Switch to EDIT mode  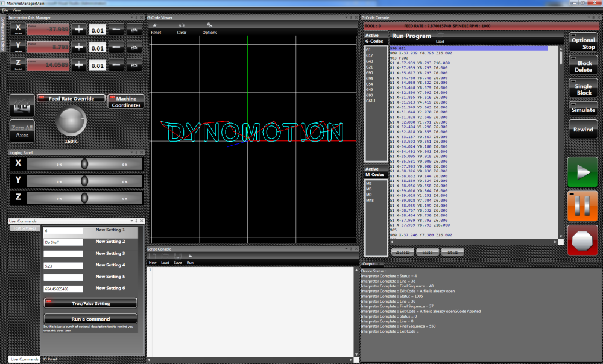[x=428, y=252]
